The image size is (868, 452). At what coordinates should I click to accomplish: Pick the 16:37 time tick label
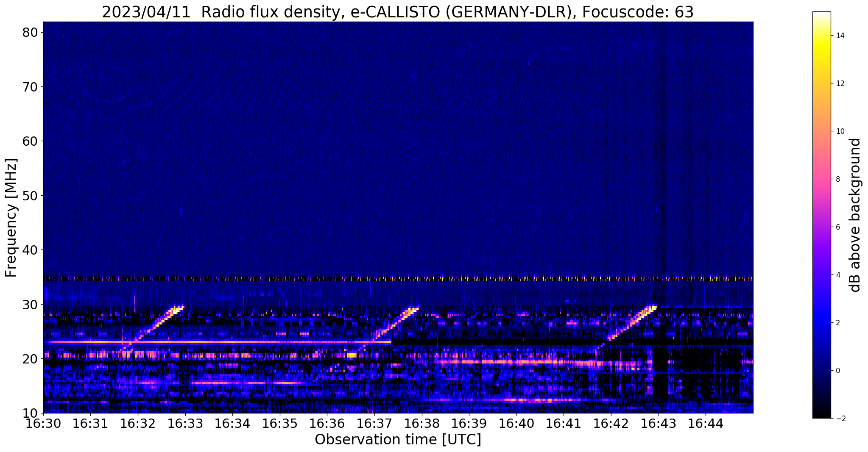(x=374, y=423)
